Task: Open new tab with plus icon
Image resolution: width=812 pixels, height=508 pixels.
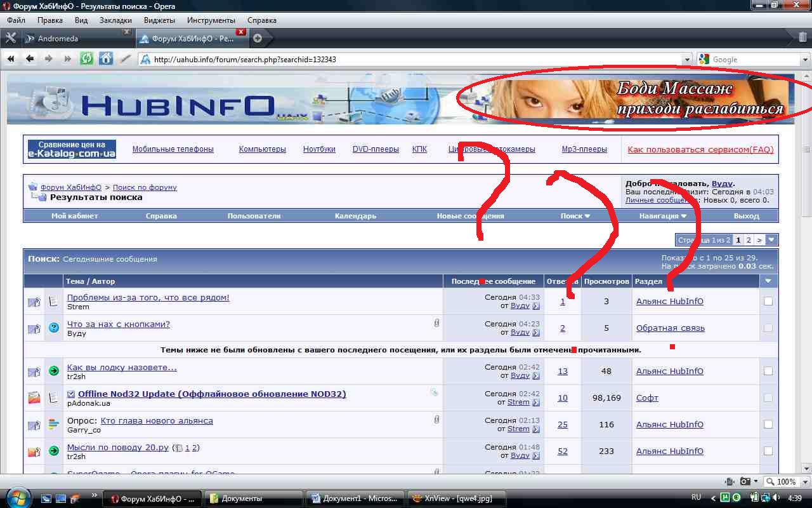Action: coord(258,38)
